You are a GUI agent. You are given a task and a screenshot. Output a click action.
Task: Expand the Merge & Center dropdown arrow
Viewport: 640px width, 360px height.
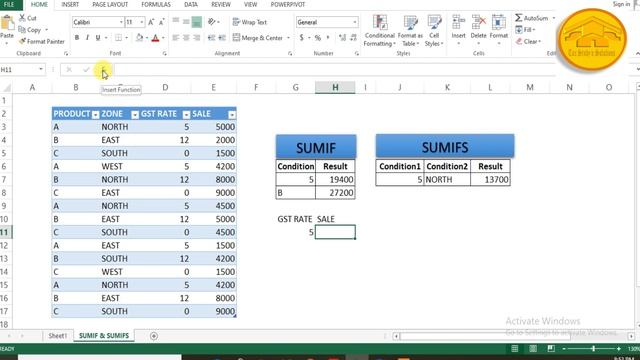tap(289, 38)
